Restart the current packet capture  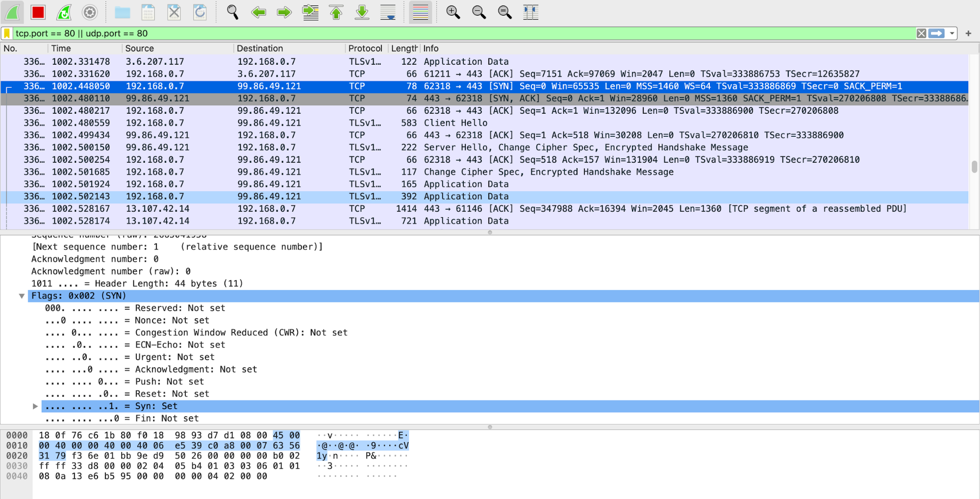point(64,12)
